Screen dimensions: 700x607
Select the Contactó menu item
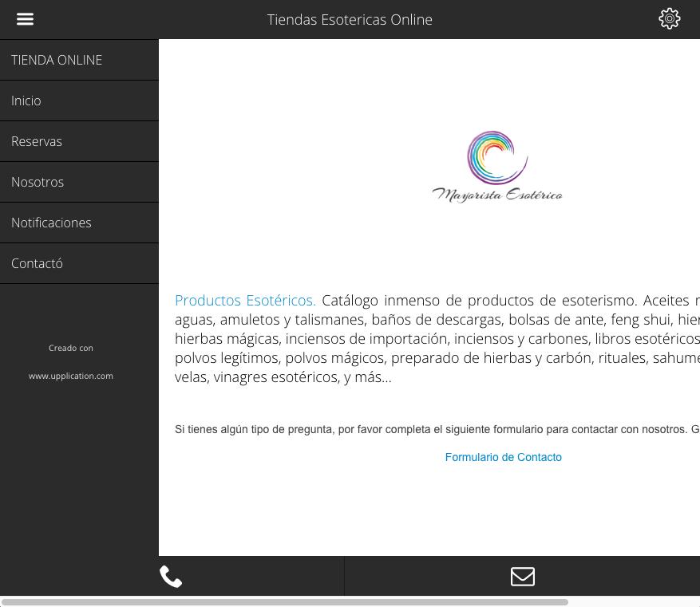point(80,263)
